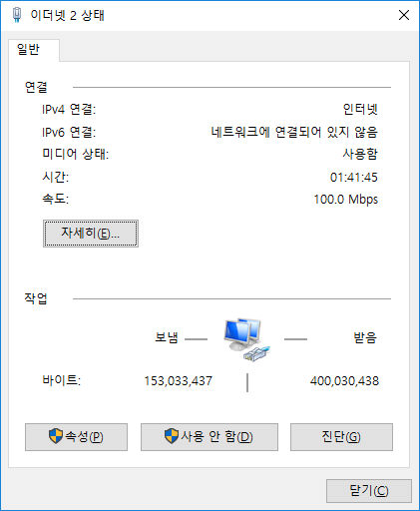The height and width of the screenshot is (511, 420).
Task: Click the network computers activity icon
Action: (246, 339)
